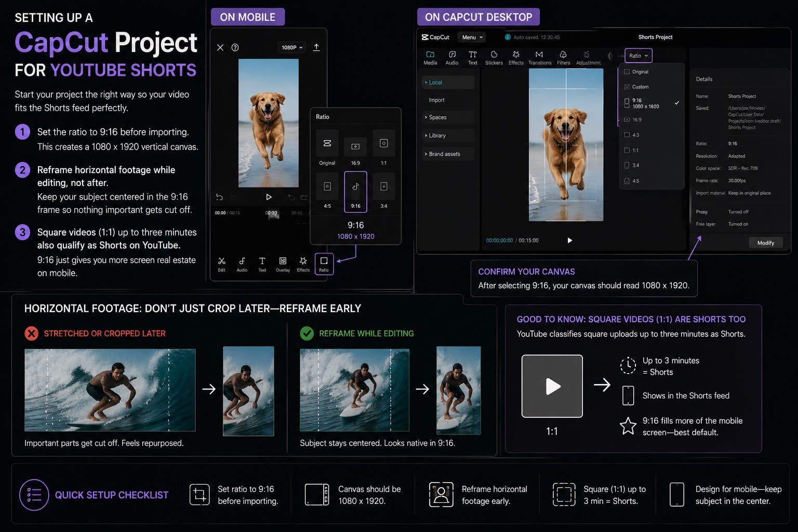Switch to the desktop Audio tab
The height and width of the screenshot is (532, 798).
pos(452,58)
